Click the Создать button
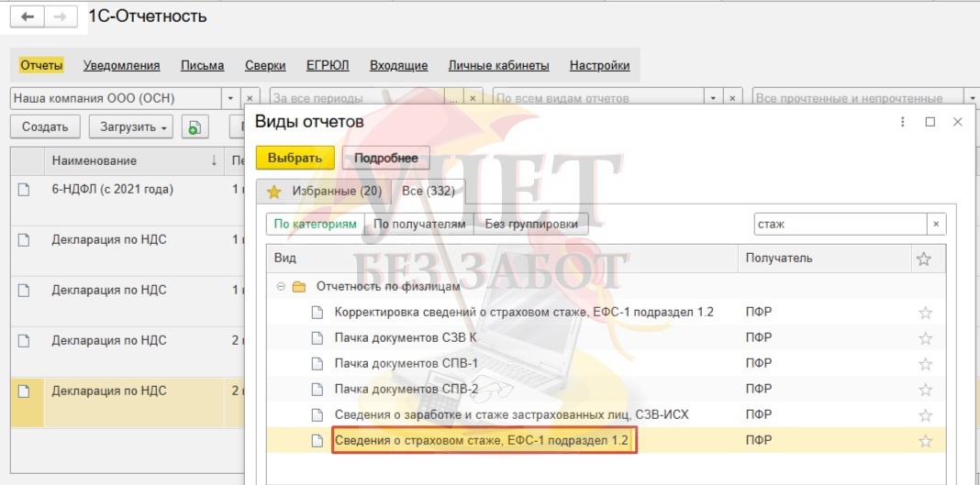This screenshot has width=980, height=485. 45,127
